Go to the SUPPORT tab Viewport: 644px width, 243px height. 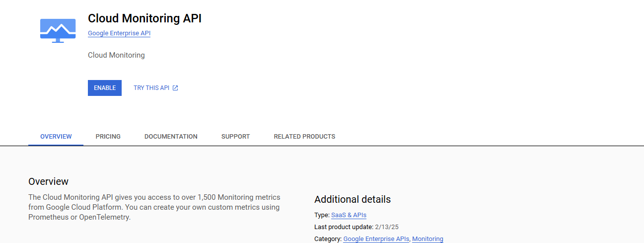coord(236,137)
